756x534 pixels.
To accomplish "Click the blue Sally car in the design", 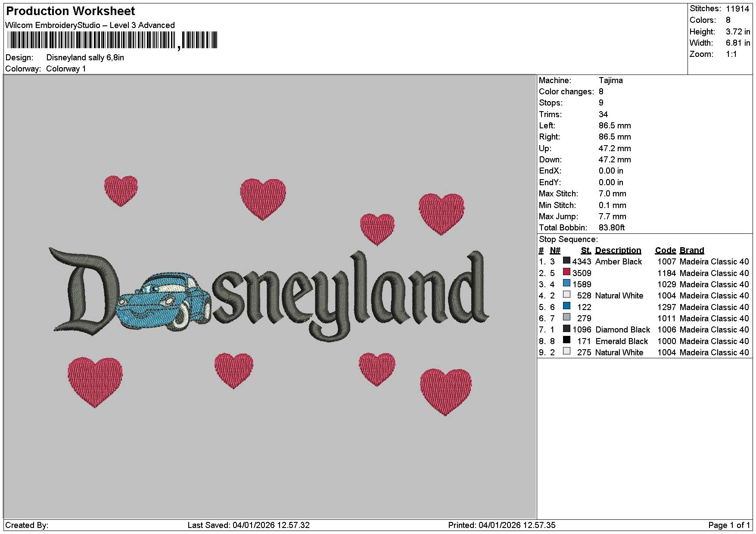I will (164, 301).
